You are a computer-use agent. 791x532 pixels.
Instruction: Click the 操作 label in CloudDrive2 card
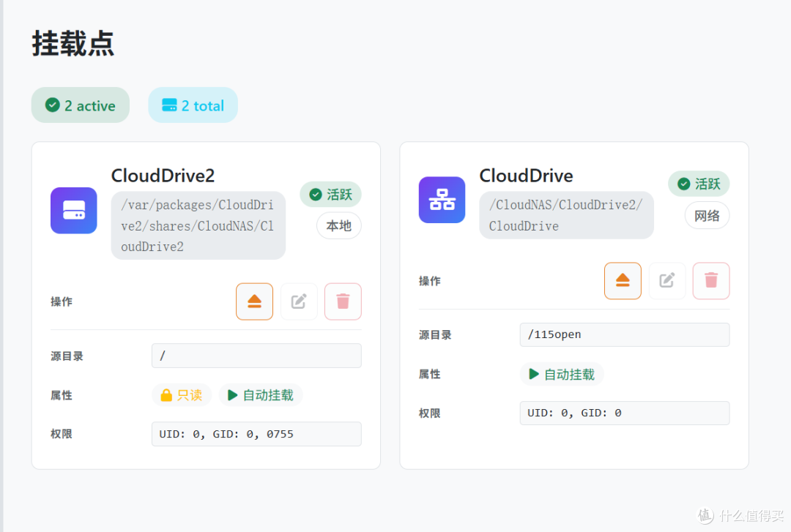(x=62, y=301)
